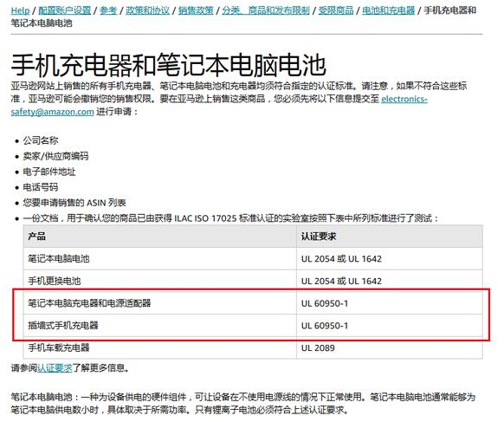504x422 pixels.
Task: Click the 插墙式手机充电器 table cell
Action: (x=159, y=326)
